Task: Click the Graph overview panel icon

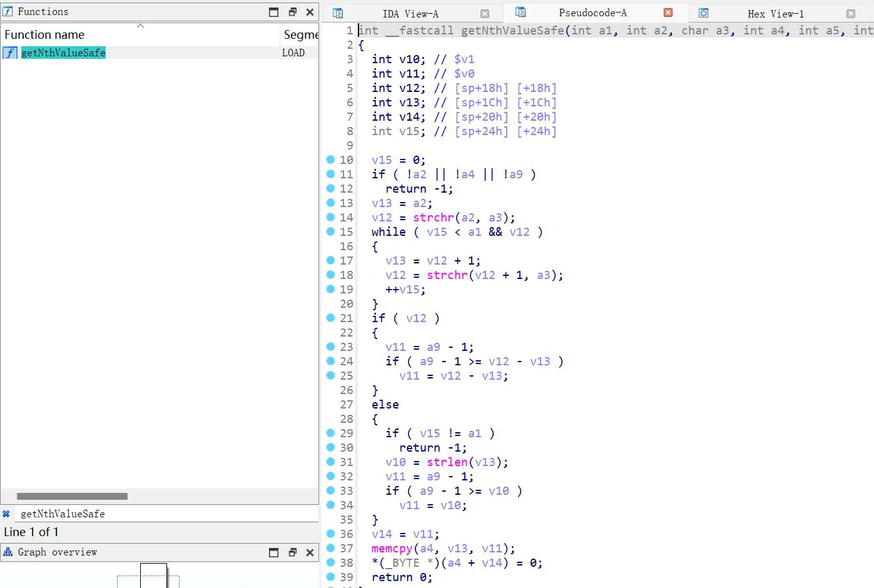Action: click(8, 552)
